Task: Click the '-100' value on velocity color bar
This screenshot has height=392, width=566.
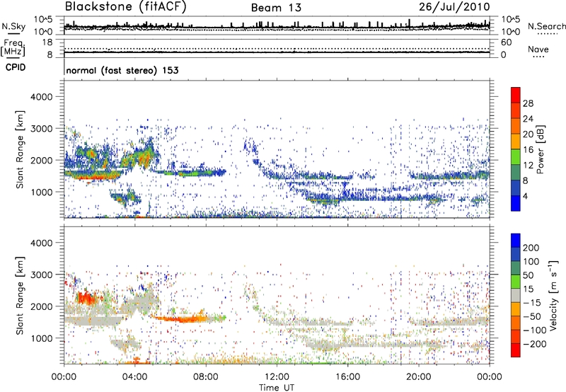Action: click(x=535, y=330)
